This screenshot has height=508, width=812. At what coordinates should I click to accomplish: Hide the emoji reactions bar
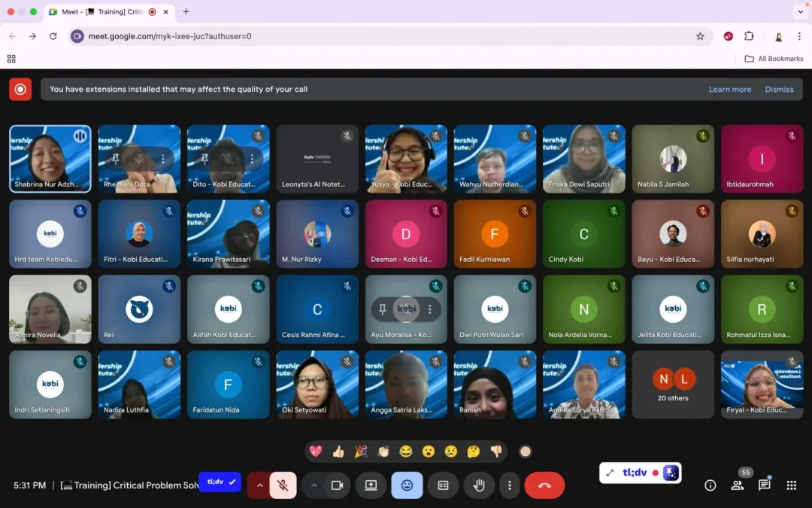coord(407,485)
